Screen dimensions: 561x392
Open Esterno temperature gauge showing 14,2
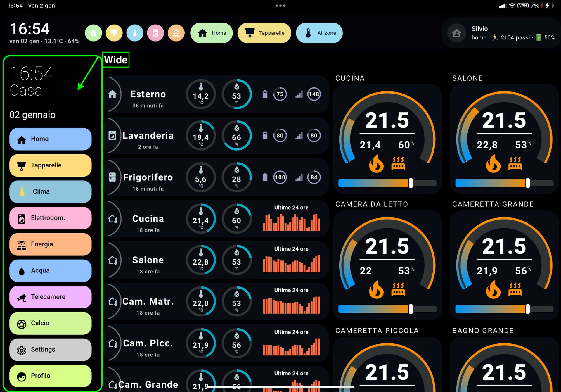(201, 94)
